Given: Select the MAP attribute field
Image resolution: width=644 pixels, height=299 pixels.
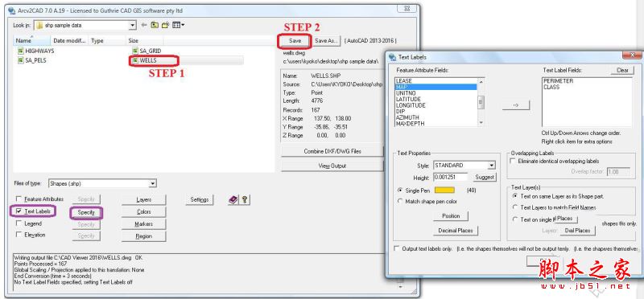Looking at the screenshot, I should click(x=436, y=87).
